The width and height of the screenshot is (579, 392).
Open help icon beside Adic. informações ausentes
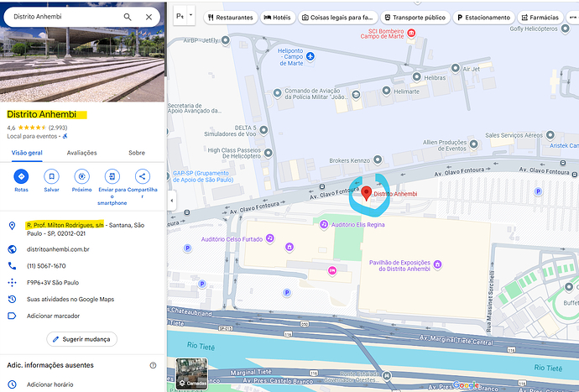coord(153,366)
